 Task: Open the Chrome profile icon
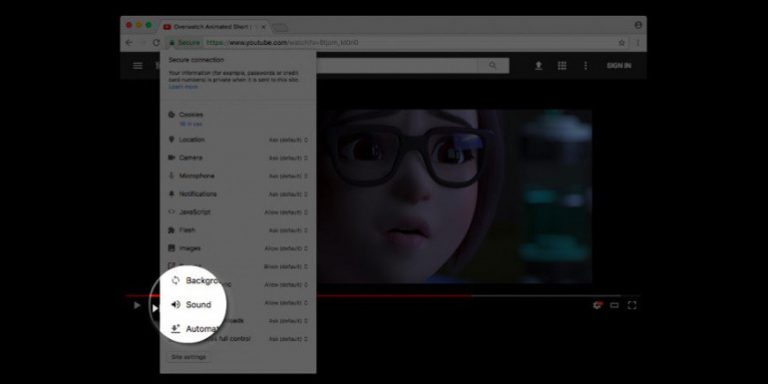tap(638, 25)
